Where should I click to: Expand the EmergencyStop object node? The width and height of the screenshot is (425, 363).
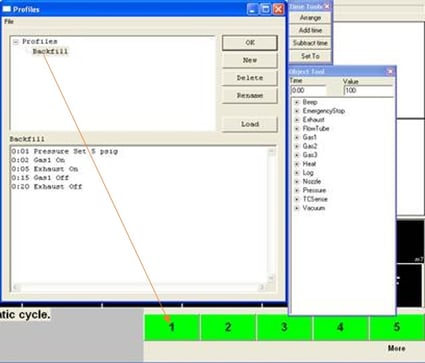coord(297,111)
